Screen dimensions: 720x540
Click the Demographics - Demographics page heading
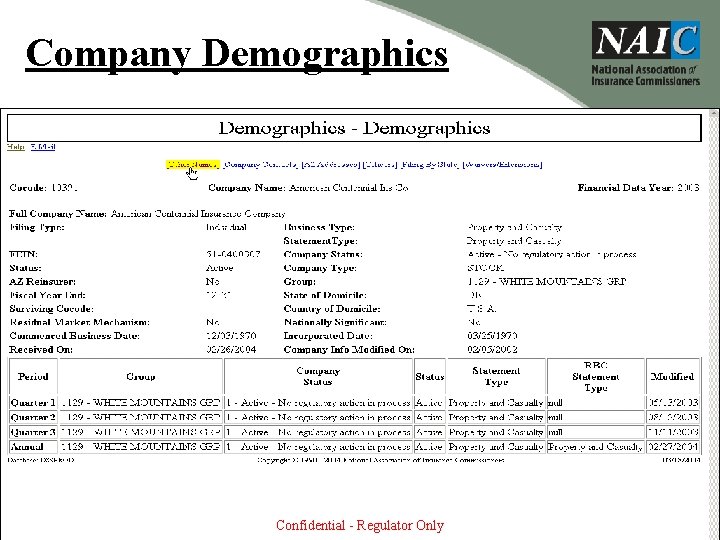click(x=354, y=128)
